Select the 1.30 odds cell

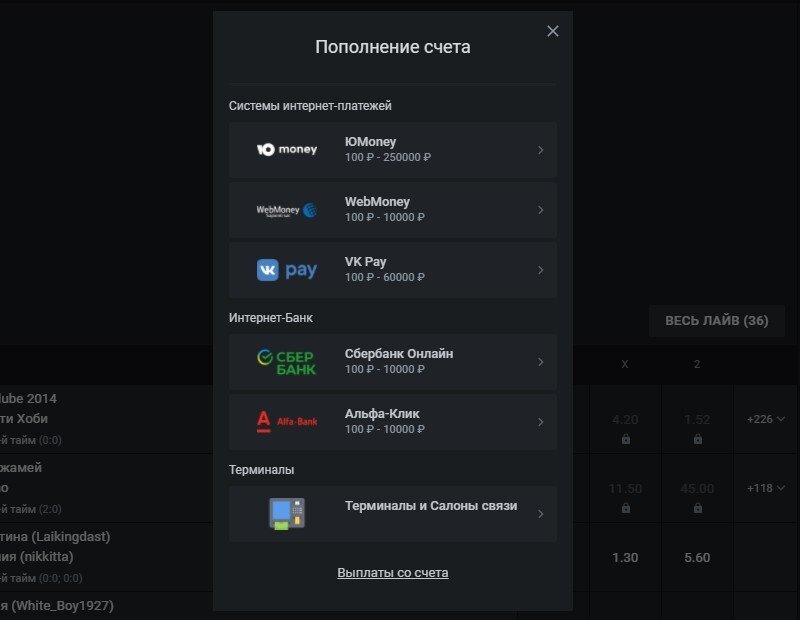(x=625, y=557)
